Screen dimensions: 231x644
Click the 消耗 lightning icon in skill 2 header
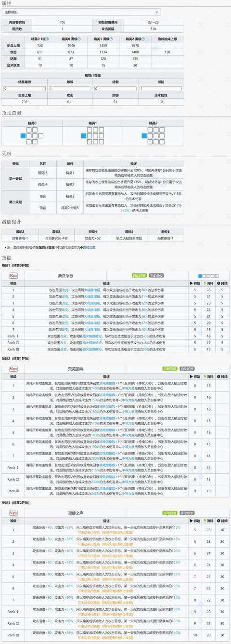tap(205, 376)
